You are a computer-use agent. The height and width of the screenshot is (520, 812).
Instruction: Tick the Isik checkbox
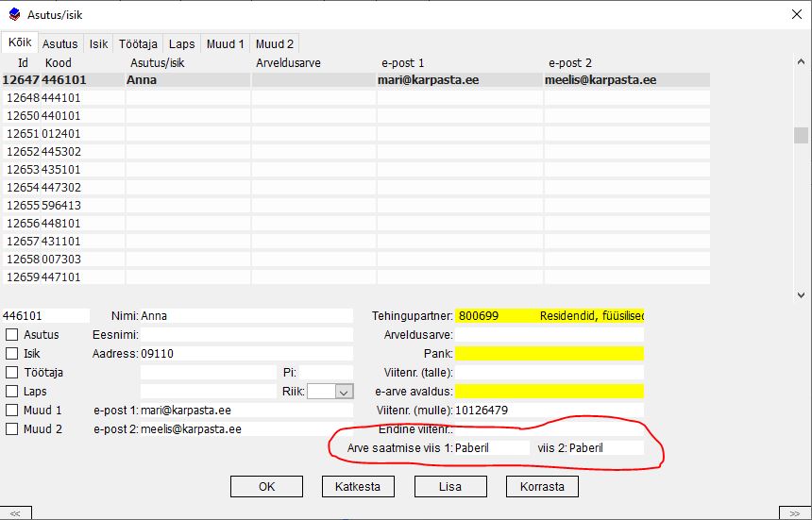coord(12,354)
